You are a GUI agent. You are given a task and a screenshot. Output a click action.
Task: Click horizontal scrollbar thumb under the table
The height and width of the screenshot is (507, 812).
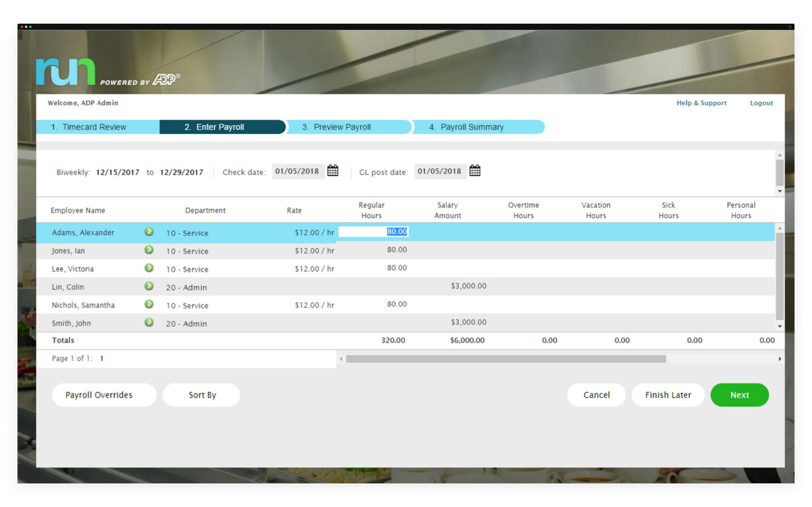click(506, 359)
